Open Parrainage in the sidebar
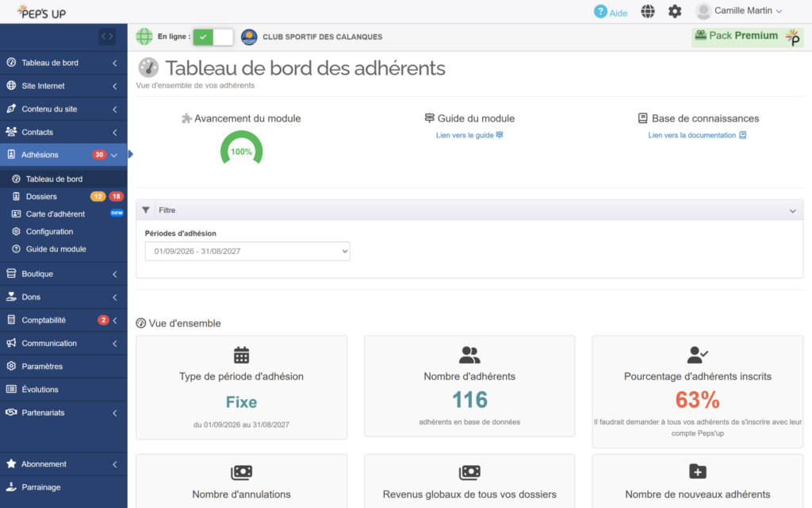The image size is (812, 508). click(63, 487)
